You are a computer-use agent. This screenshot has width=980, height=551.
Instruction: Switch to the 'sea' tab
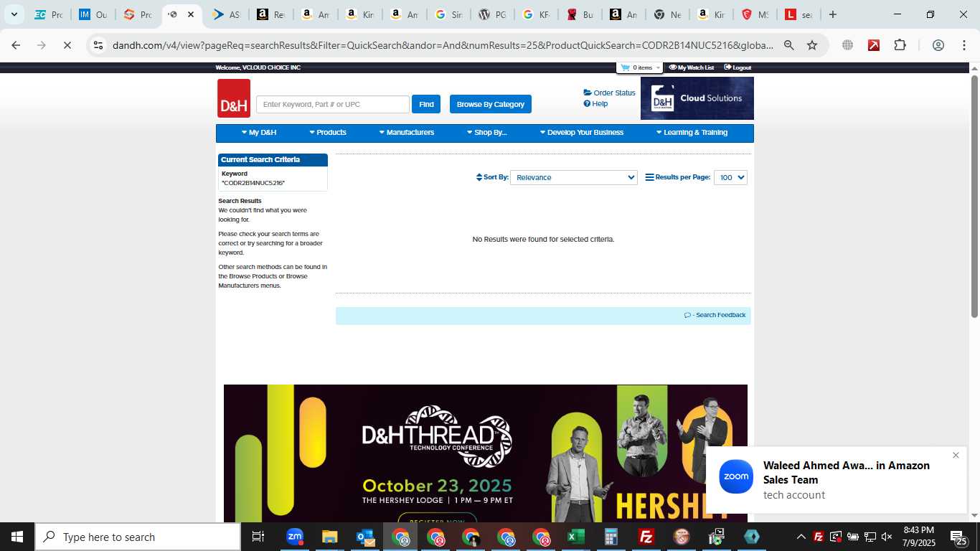[x=798, y=14]
